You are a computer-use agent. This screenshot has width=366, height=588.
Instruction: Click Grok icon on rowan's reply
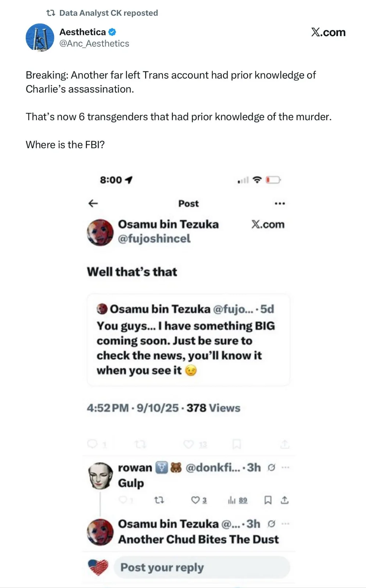[271, 467]
